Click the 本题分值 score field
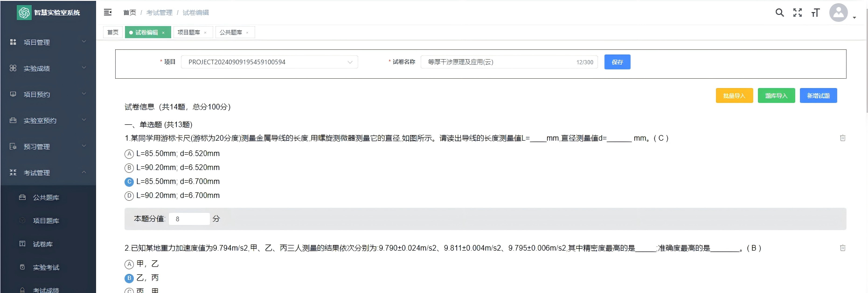868x293 pixels. [x=189, y=219]
